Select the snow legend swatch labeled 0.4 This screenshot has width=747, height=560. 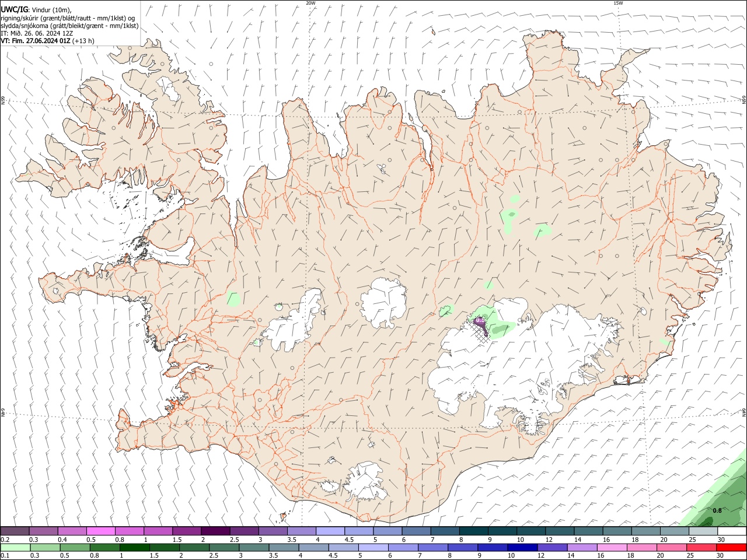pyautogui.click(x=72, y=531)
